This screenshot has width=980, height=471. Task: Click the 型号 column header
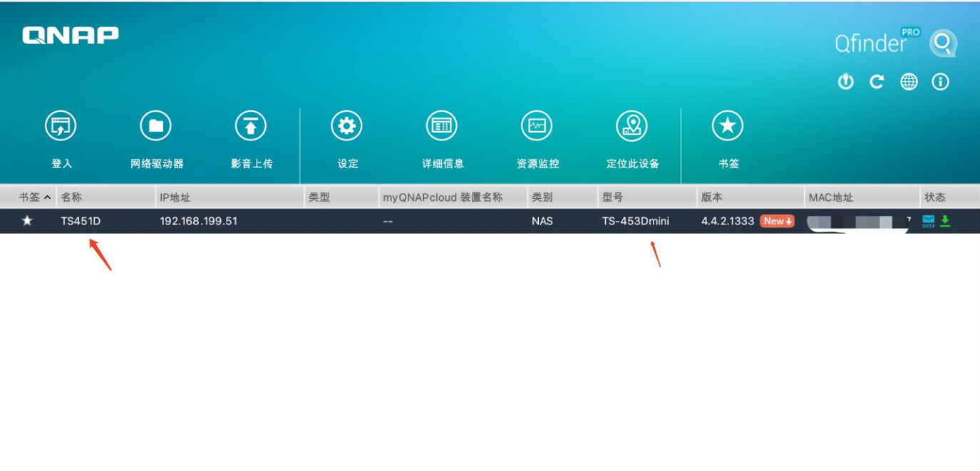(x=647, y=197)
